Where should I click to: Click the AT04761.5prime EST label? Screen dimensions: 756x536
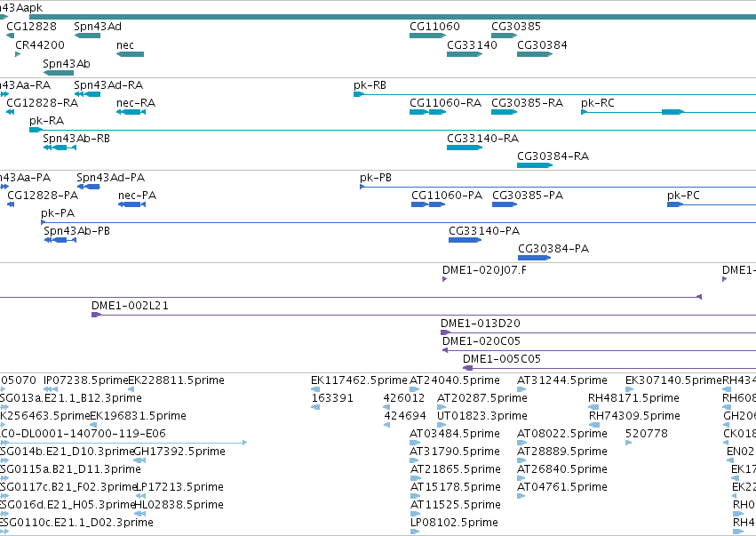(x=561, y=487)
